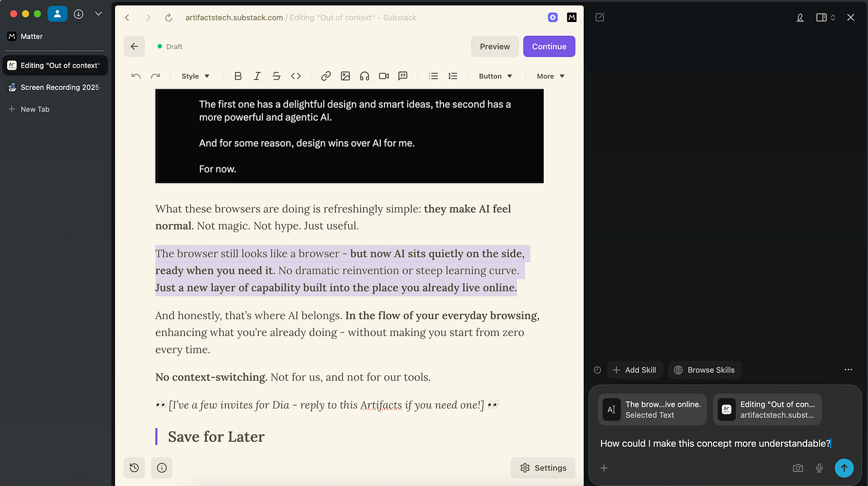Start voice input with the microphone icon

click(x=819, y=468)
